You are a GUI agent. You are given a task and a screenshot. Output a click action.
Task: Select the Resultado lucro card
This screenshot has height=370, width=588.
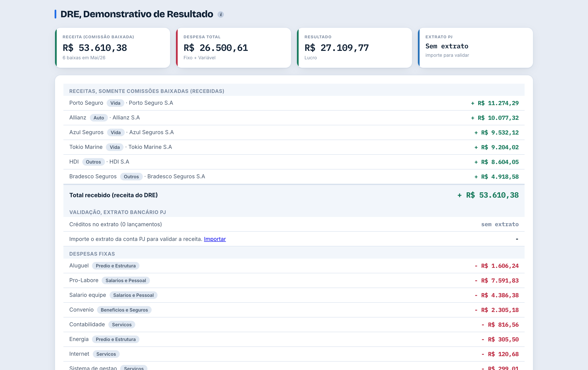pos(354,48)
